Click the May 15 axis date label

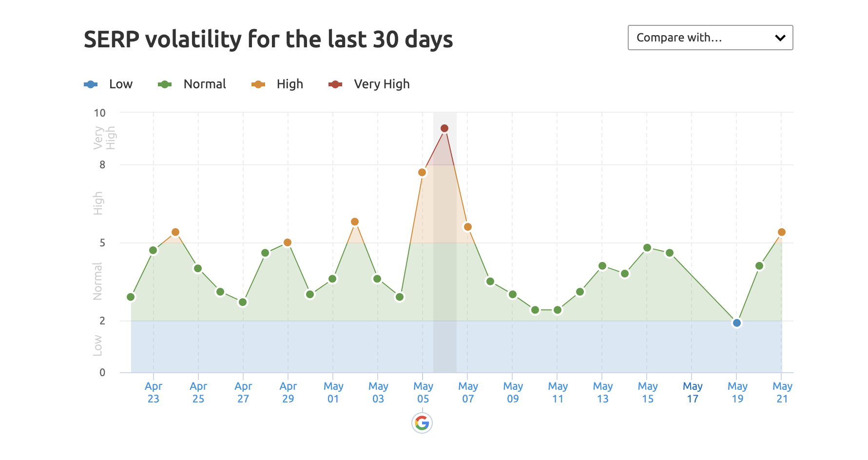click(648, 393)
